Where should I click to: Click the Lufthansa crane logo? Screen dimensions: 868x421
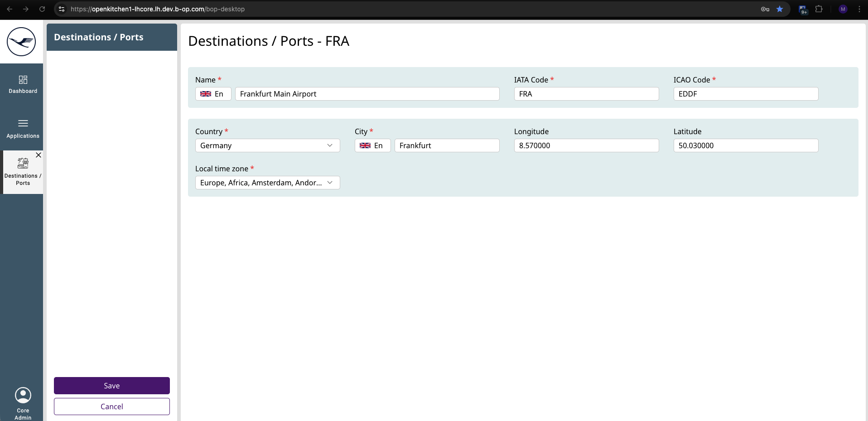pyautogui.click(x=21, y=42)
